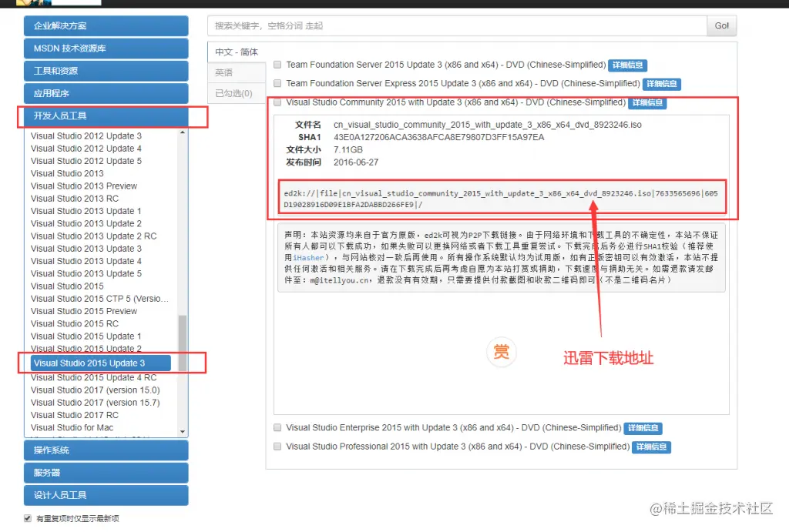789x532 pixels.
Task: Tick the Team Foundation Server Express 2015 checkbox
Action: click(x=277, y=83)
